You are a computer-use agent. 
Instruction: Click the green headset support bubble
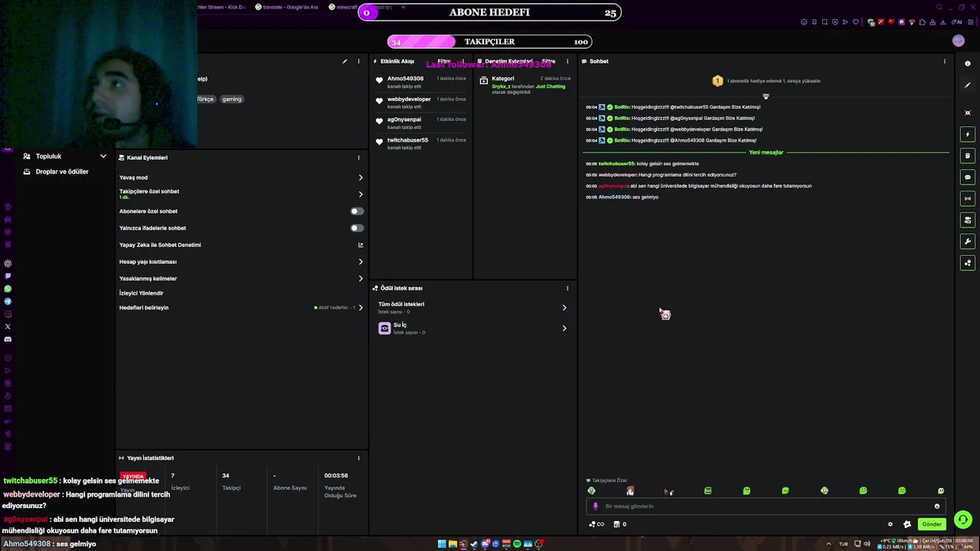pyautogui.click(x=962, y=519)
